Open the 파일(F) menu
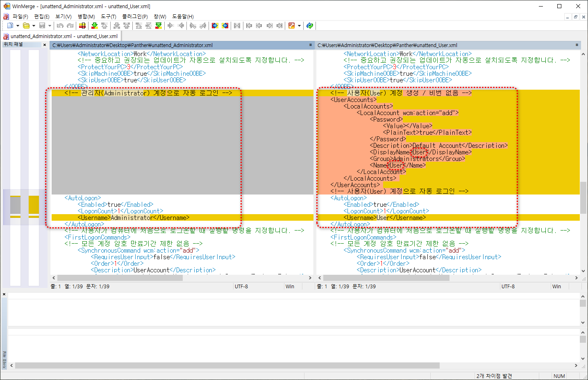This screenshot has width=588, height=380. (20, 16)
